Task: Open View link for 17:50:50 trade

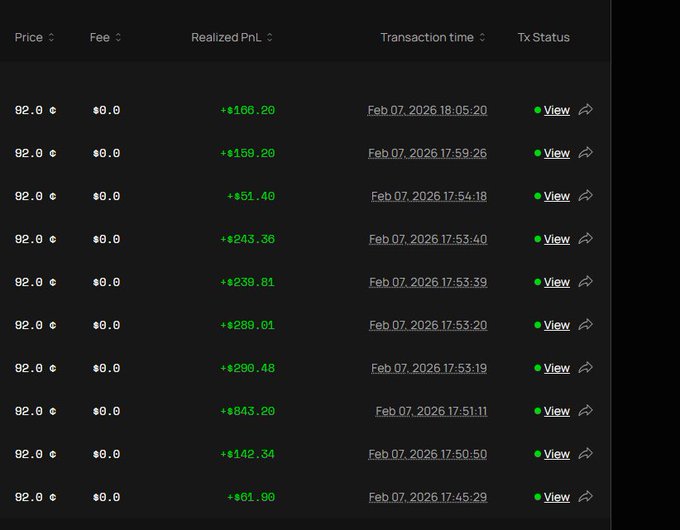Action: pos(556,454)
